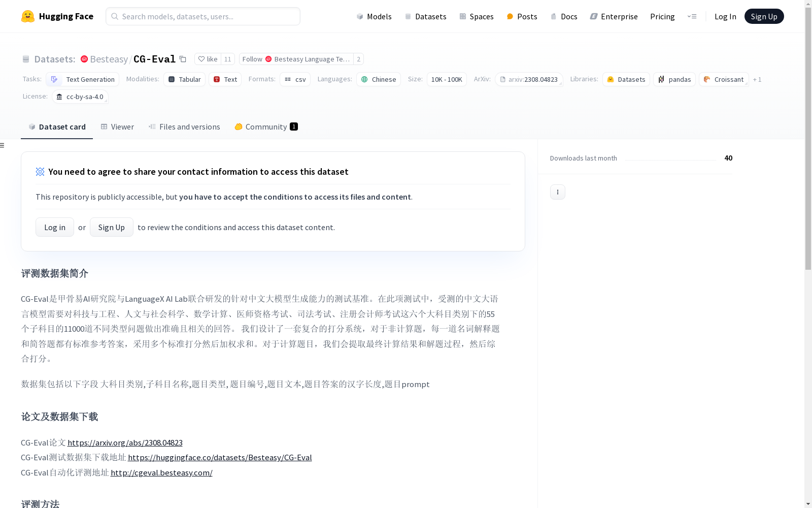
Task: Expand the more navigation menu icon
Action: pos(692,16)
